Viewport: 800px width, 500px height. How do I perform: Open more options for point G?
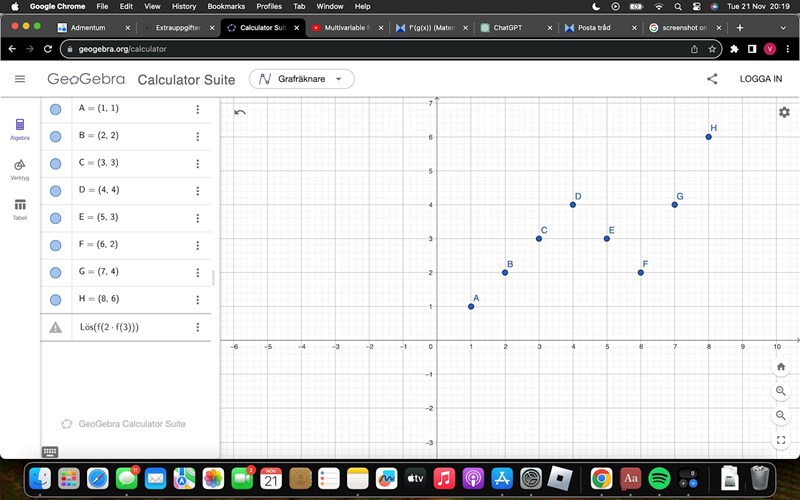198,272
